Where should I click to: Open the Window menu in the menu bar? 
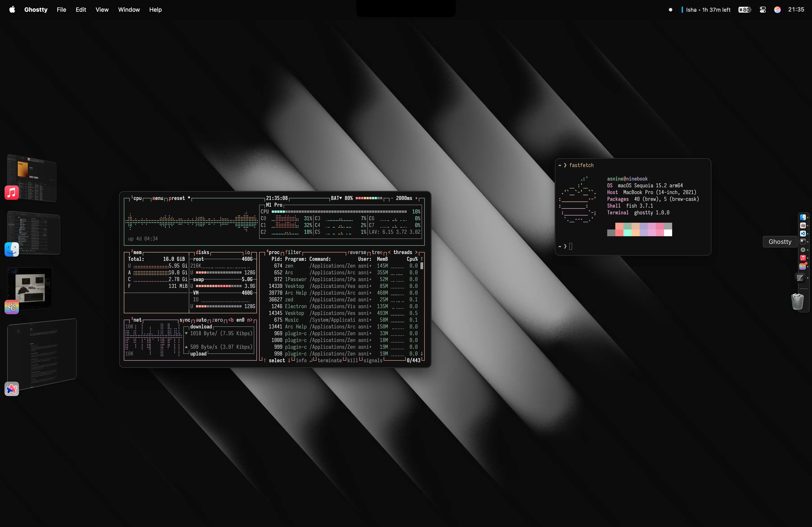[129, 9]
